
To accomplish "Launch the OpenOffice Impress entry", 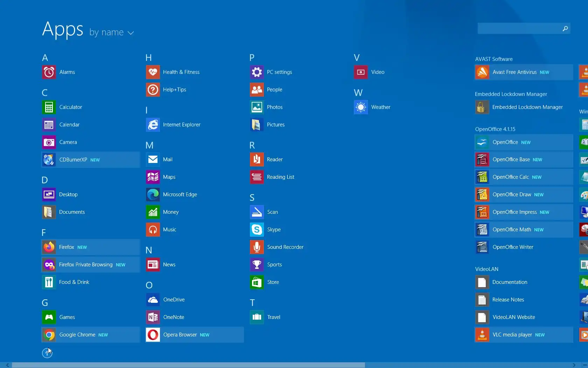I will pos(524,212).
